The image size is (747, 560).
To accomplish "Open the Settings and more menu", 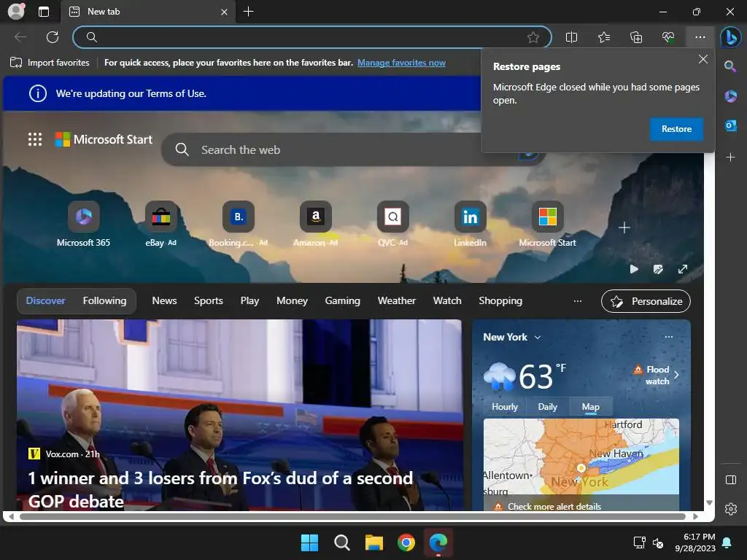I will [700, 37].
